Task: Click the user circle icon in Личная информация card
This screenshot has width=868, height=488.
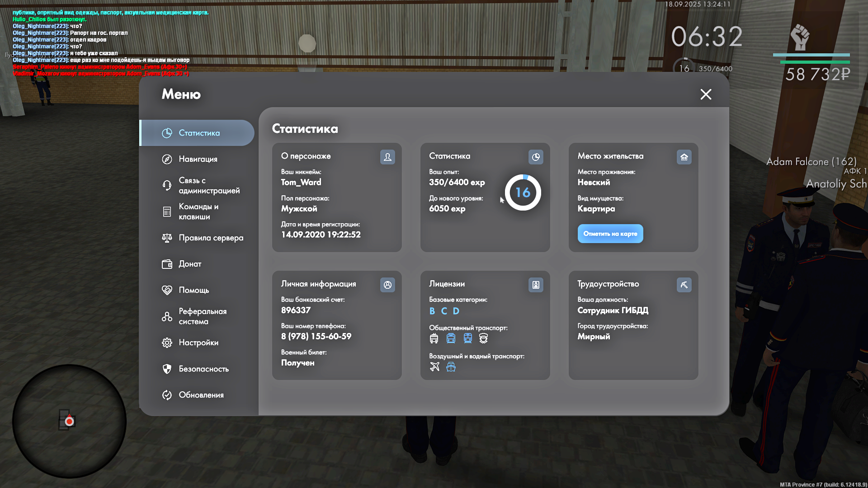Action: 387,285
